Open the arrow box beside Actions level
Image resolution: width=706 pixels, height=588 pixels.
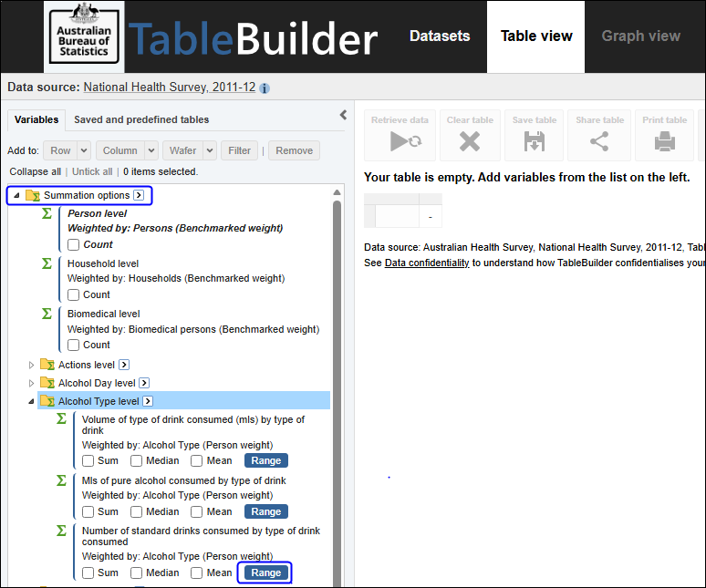(124, 365)
